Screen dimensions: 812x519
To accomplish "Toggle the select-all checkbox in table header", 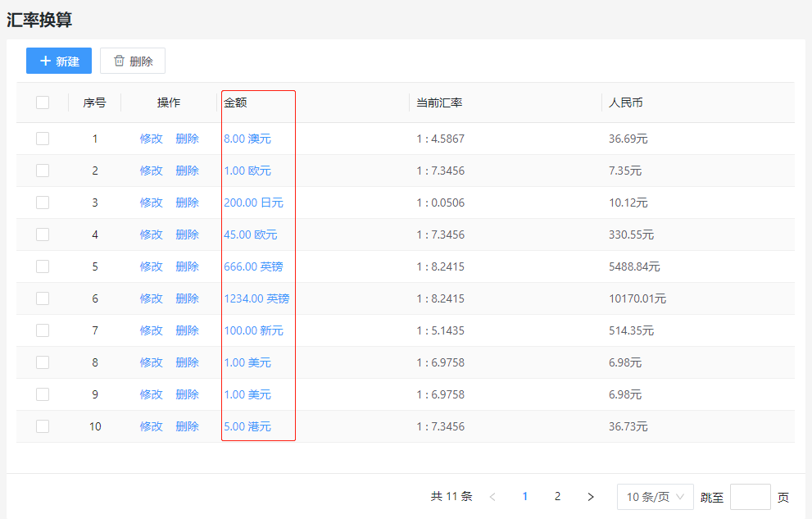I will pos(43,102).
